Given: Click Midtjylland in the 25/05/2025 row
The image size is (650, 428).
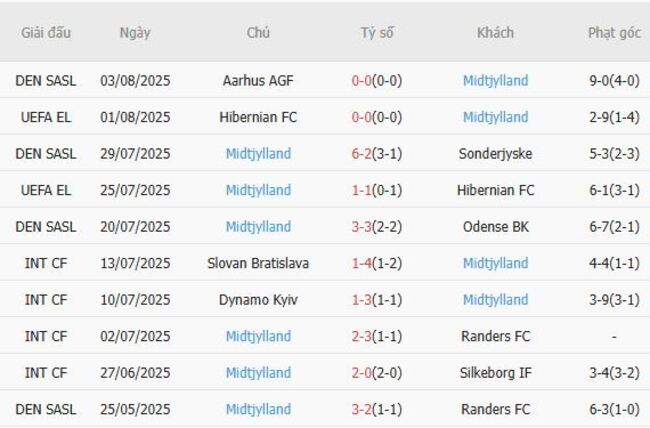Looking at the screenshot, I should (258, 409).
